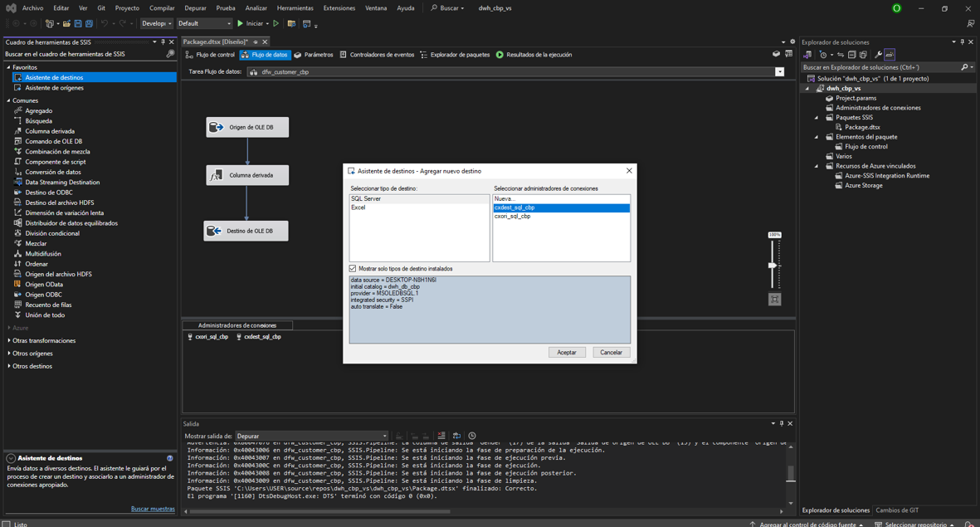Select the Multidifusión toolbox item
This screenshot has width=980, height=527.
43,254
